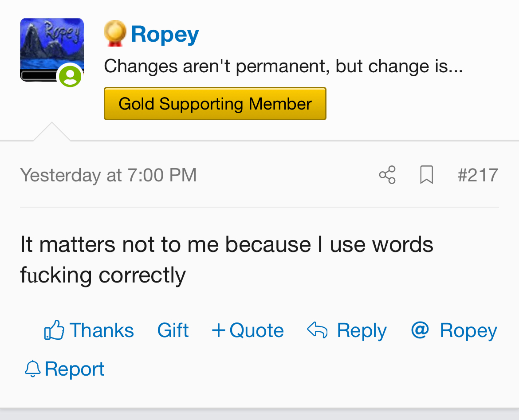Click the @ mention icon
Screen dimensions: 519x420
coord(420,330)
